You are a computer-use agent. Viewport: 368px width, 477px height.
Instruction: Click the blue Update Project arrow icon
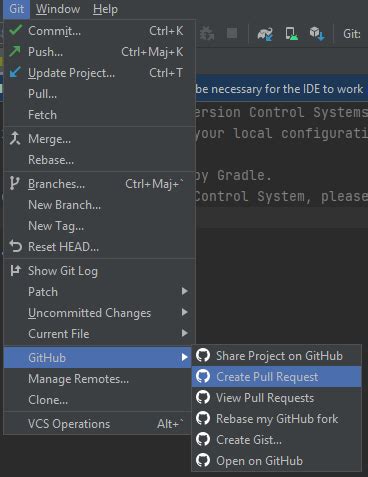15,72
